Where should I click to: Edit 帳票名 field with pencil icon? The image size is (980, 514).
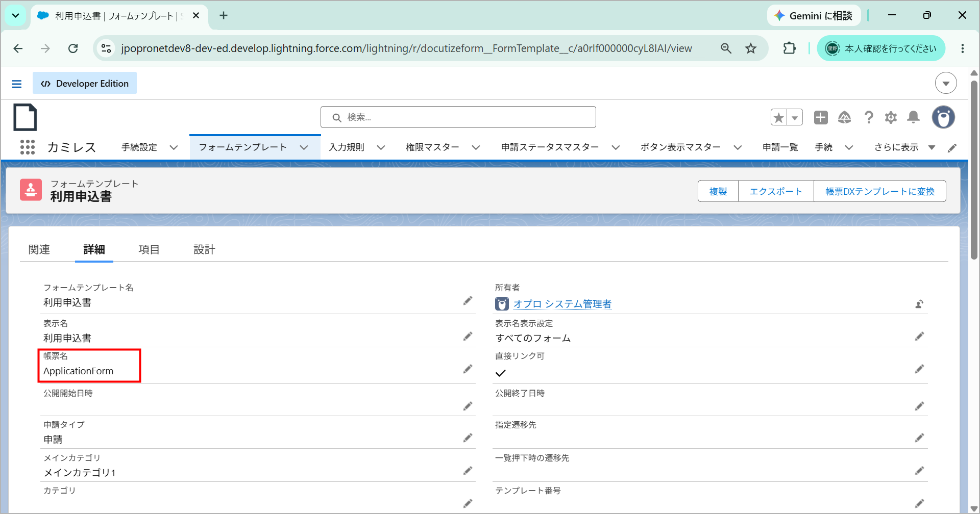[468, 369]
